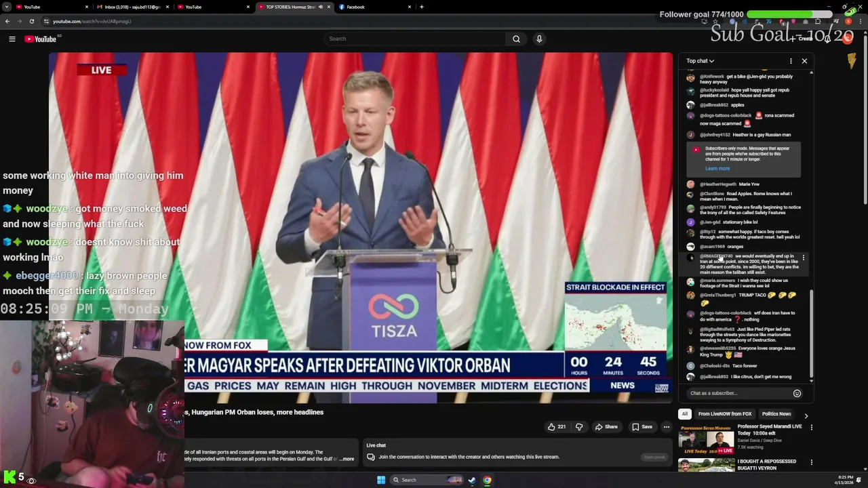The width and height of the screenshot is (868, 488).
Task: Click the Share button
Action: (x=606, y=427)
